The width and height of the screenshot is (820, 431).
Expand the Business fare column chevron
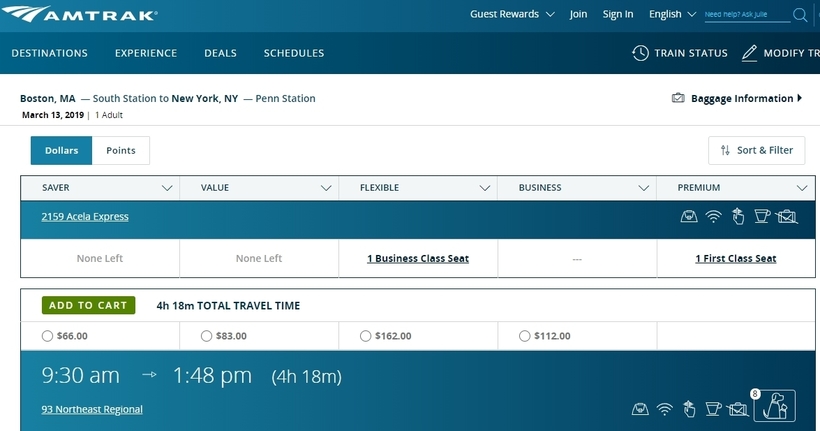pos(644,188)
